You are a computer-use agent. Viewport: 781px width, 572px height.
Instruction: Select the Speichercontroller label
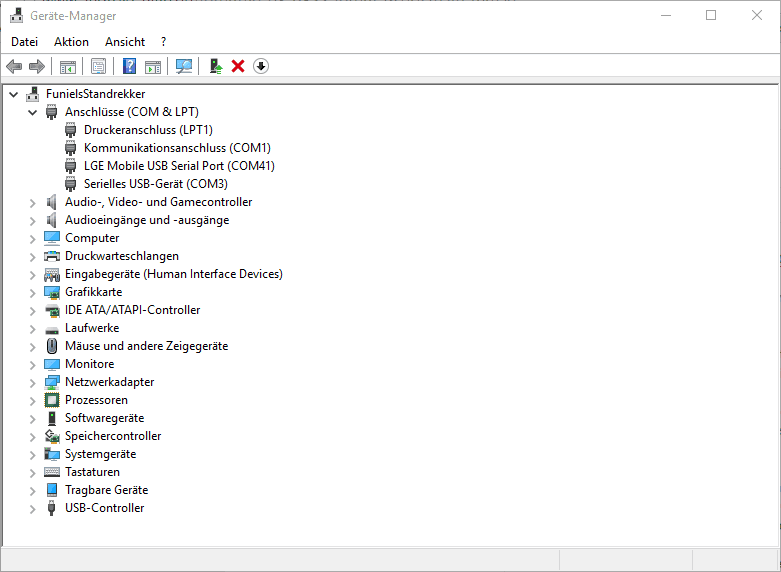(113, 435)
